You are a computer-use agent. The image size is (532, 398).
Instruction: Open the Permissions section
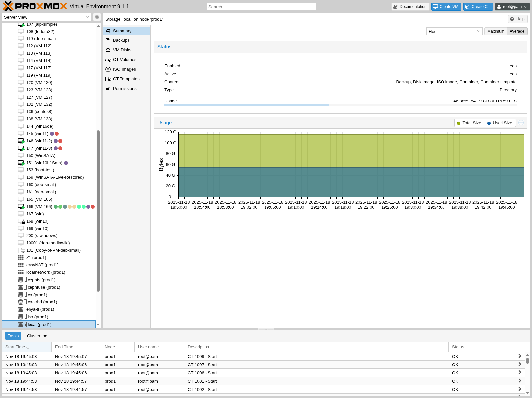(x=126, y=89)
